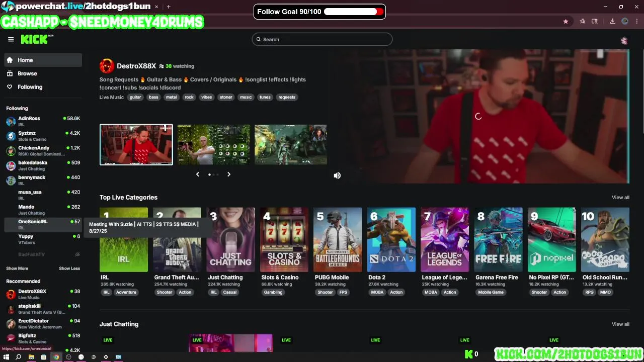Open the user profile avatar menu
The width and height of the screenshot is (644, 362).
(x=624, y=40)
